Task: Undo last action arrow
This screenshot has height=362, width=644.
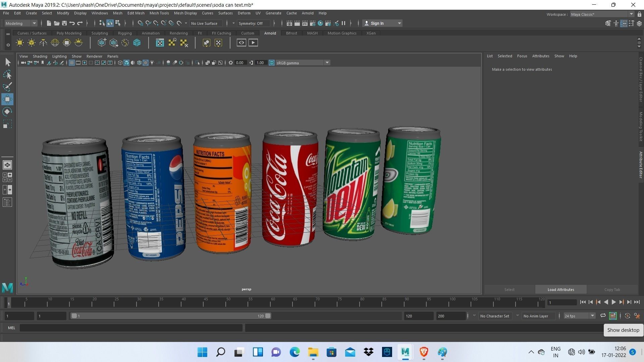Action: coord(72,23)
